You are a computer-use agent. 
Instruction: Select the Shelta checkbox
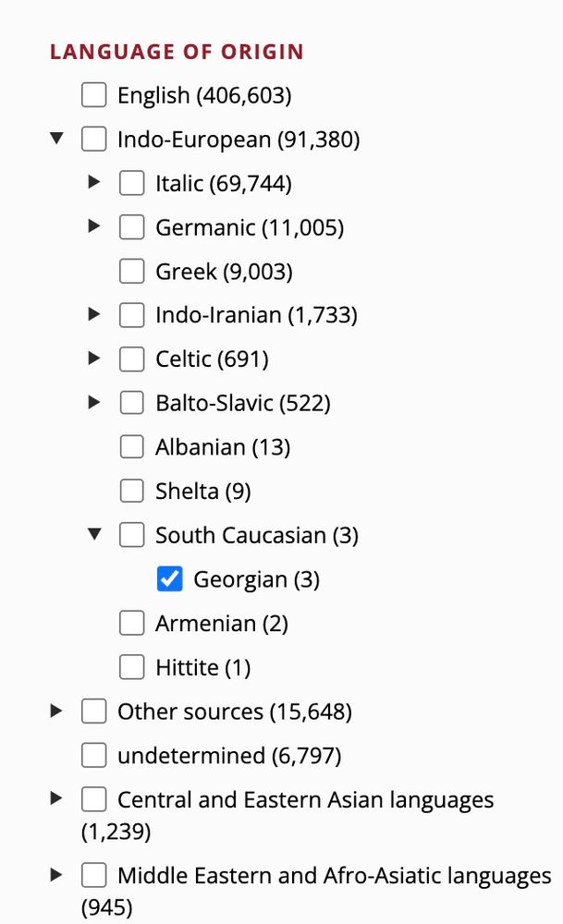131,490
